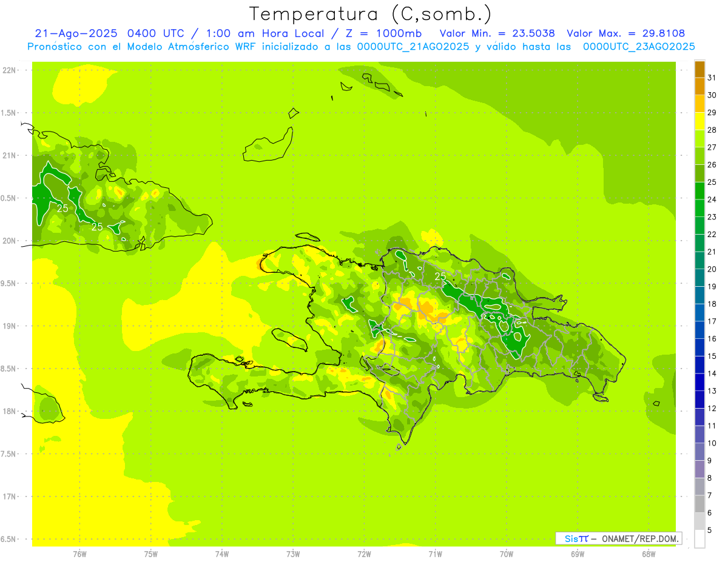Select the 'Valor Min. = 23.5038' readout
The height and width of the screenshot is (562, 728).
pos(497,33)
